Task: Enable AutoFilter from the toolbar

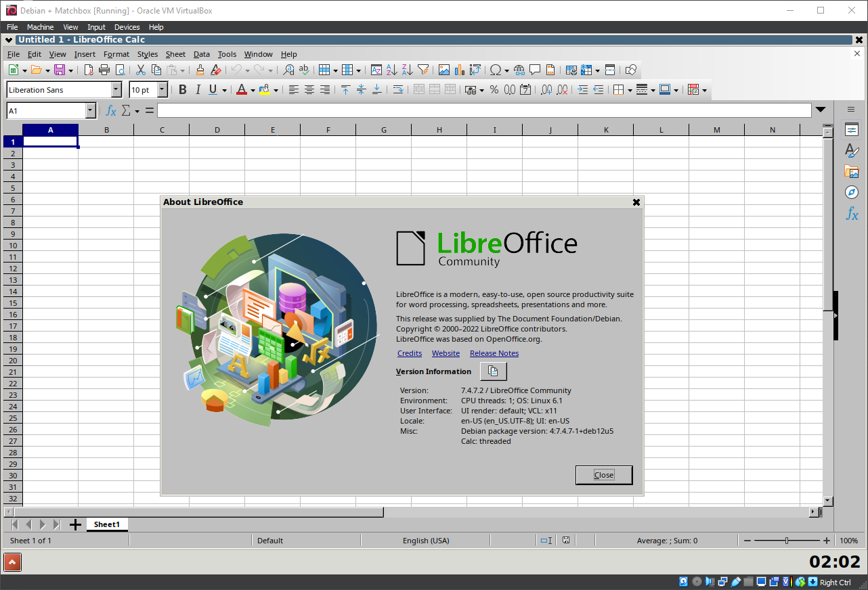Action: pos(423,70)
